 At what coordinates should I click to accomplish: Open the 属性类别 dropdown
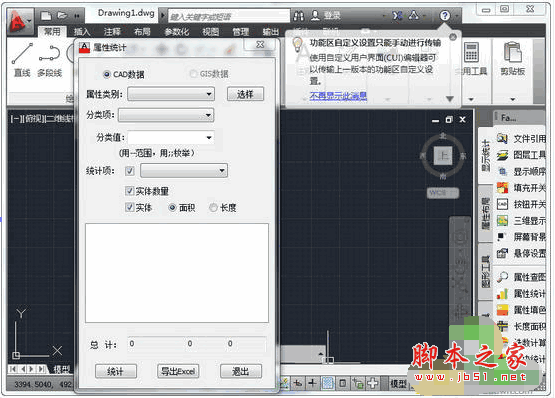(171, 94)
